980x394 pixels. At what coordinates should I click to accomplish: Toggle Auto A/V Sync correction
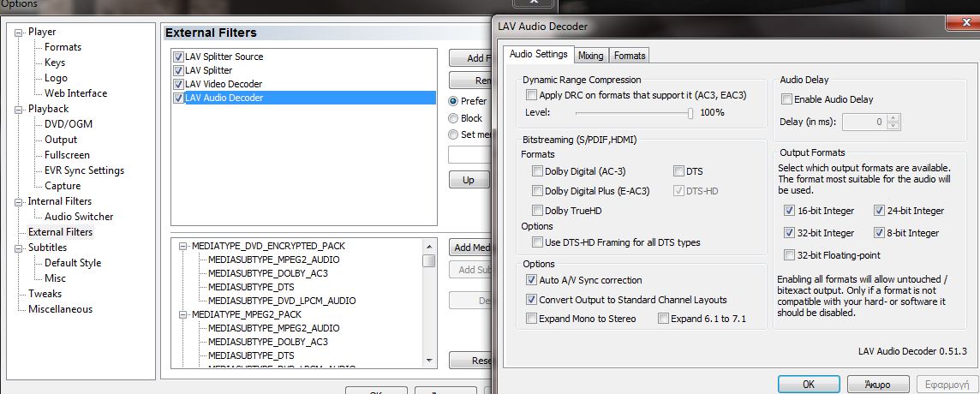(532, 280)
